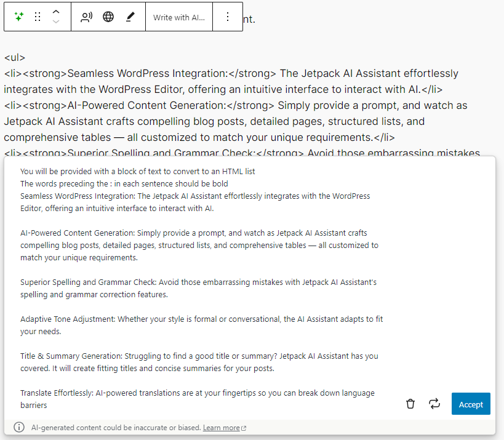504x440 pixels.
Task: Place cursor in the "You will be provided" prompt line
Action: point(138,171)
